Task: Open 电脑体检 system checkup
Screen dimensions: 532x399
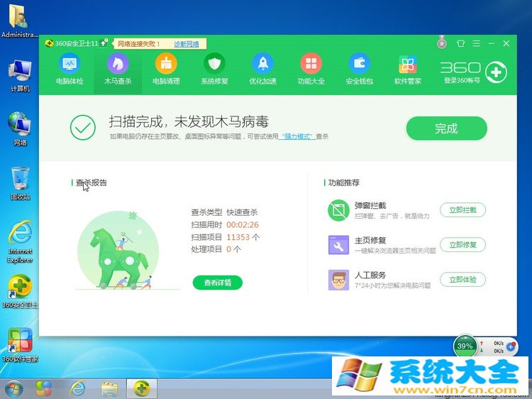Action: click(70, 70)
